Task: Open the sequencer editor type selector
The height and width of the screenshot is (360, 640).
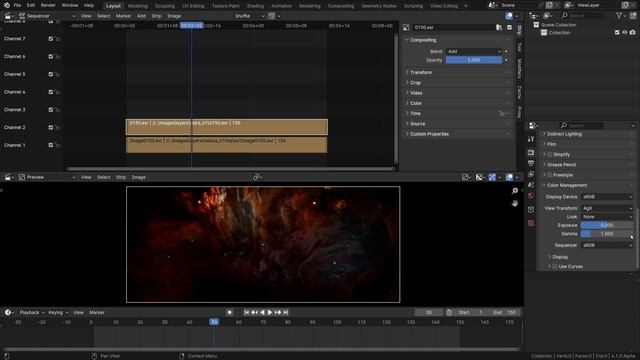Action: click(9, 16)
